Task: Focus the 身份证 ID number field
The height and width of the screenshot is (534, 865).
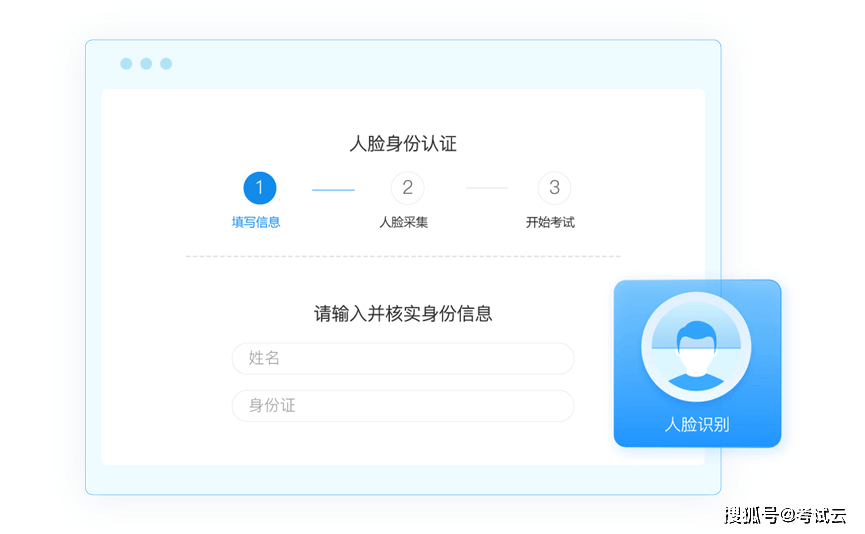Action: (x=403, y=406)
